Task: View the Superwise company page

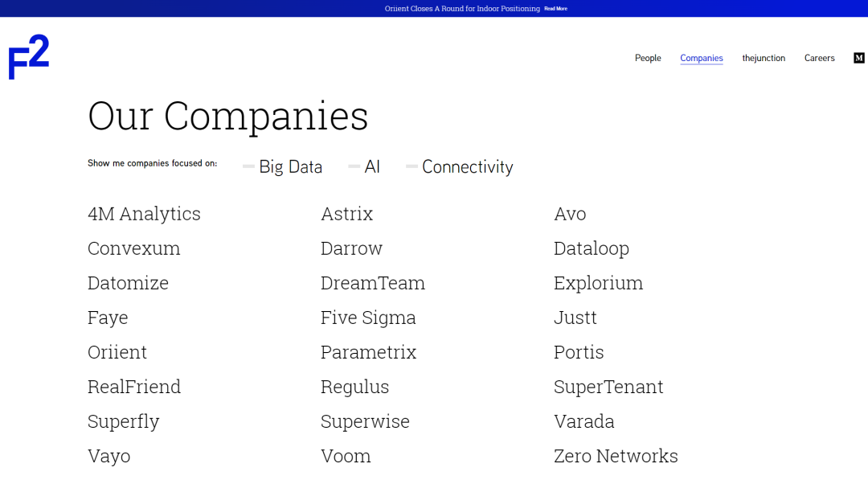Action: point(366,421)
